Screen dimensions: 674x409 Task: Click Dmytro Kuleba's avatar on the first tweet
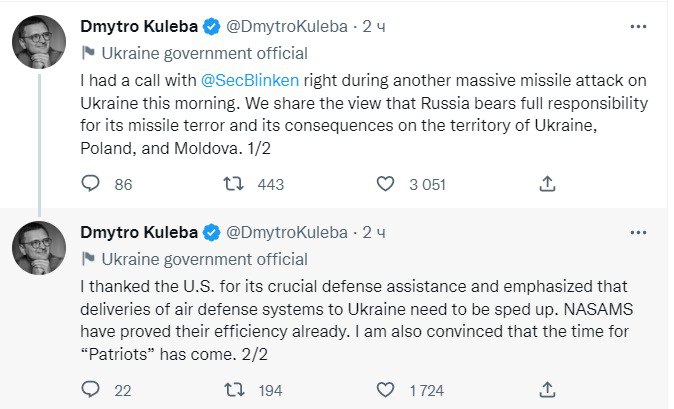[40, 46]
